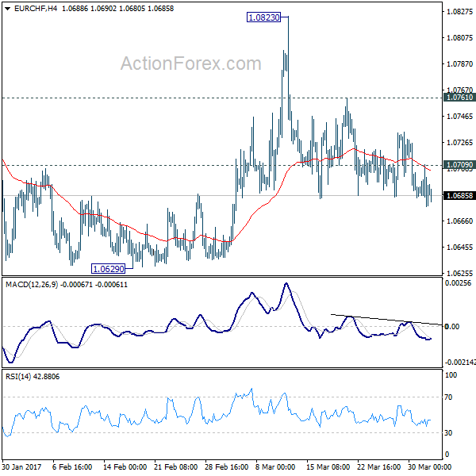Click the 1.08075 price axis value
The image size is (476, 476).
[460, 37]
